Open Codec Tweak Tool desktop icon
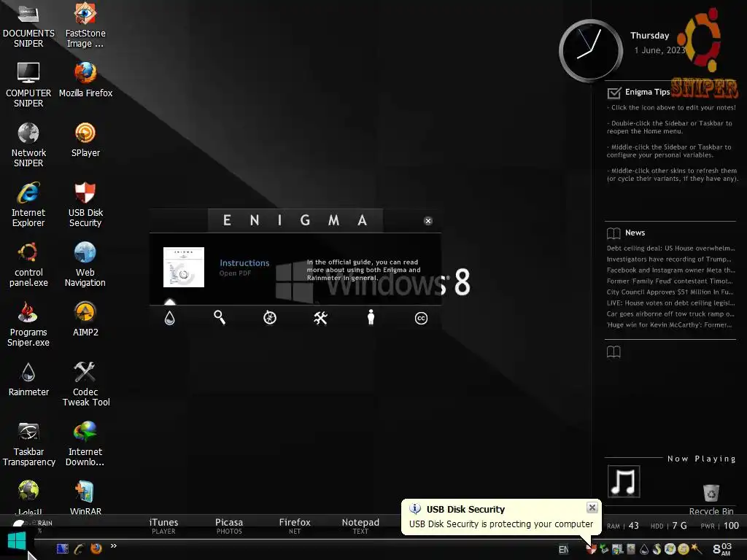 pos(85,384)
